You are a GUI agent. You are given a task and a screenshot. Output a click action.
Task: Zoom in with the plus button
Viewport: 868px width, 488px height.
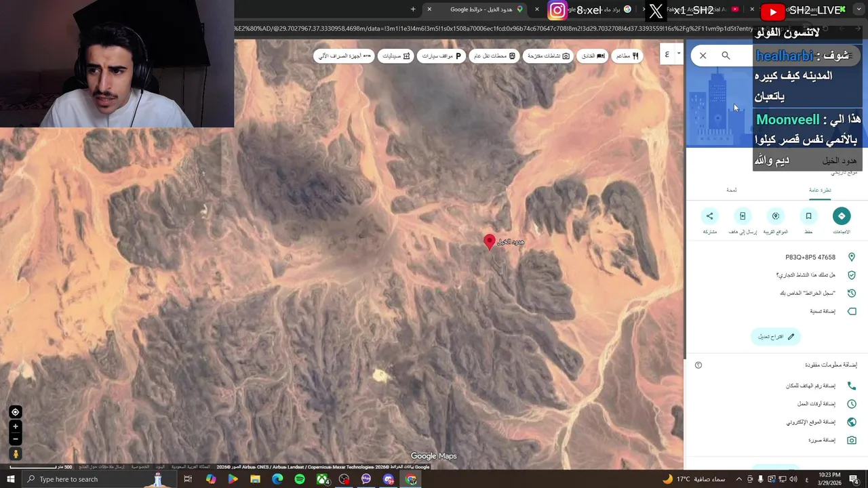pos(16,426)
